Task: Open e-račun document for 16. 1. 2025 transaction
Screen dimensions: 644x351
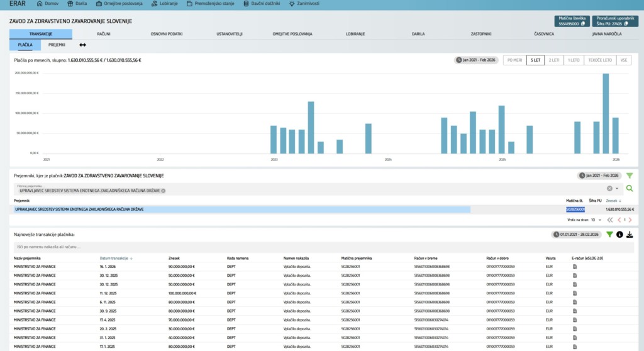Action: point(574,267)
